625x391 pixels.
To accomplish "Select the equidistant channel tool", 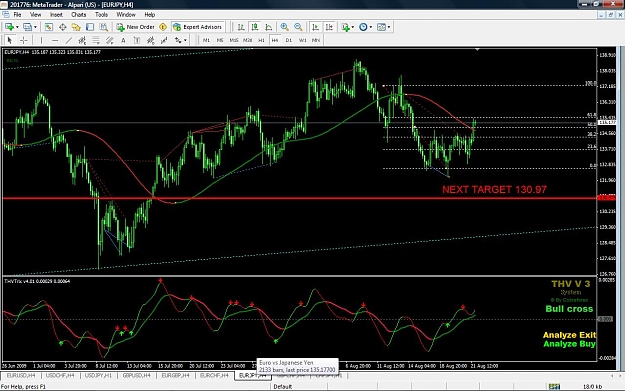I will coord(82,40).
